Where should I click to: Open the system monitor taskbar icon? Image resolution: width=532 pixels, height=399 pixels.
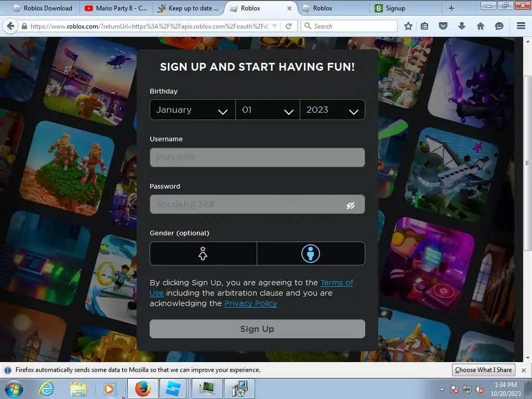tap(207, 389)
